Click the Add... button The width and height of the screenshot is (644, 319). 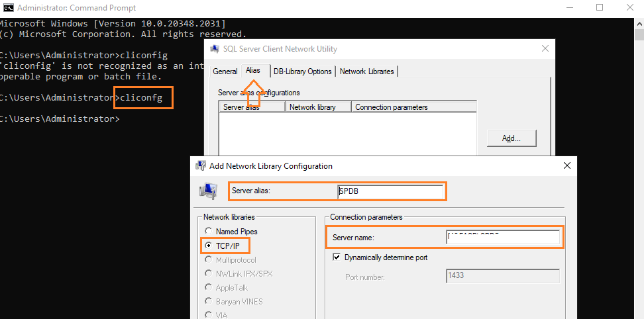(511, 138)
